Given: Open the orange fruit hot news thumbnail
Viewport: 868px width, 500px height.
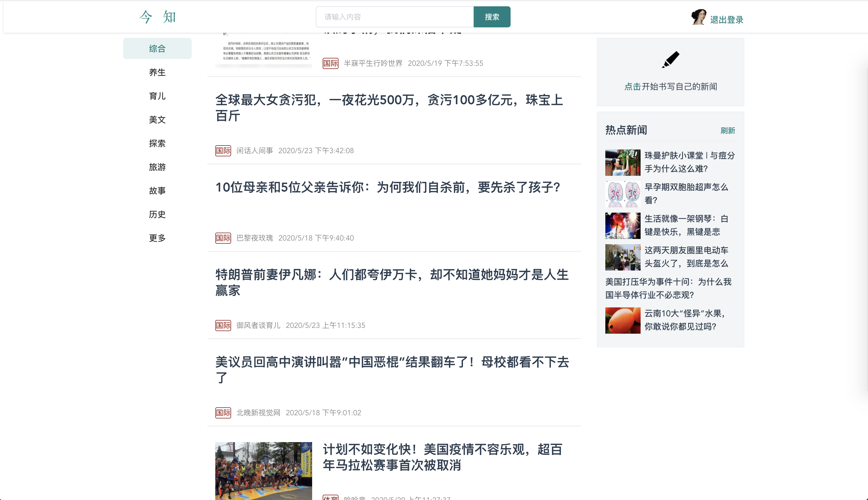Looking at the screenshot, I should [x=622, y=321].
